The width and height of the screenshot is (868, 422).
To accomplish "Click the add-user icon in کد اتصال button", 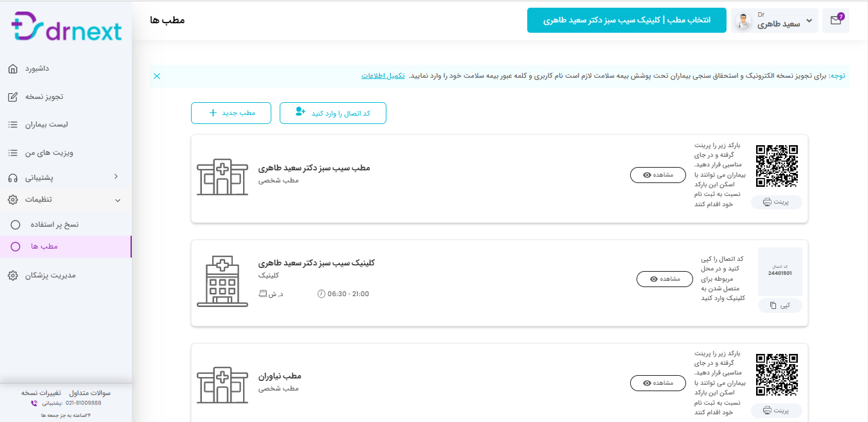I will [300, 112].
